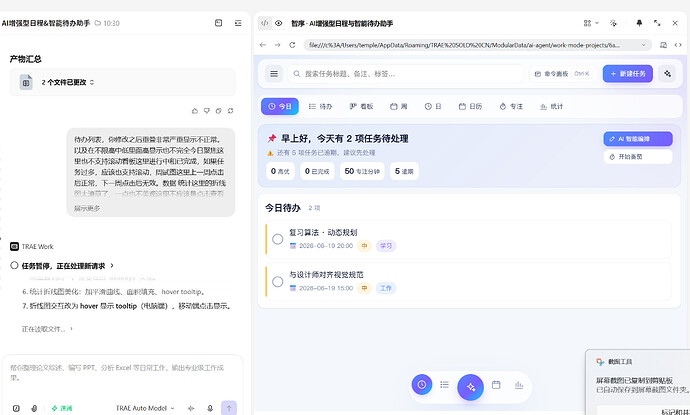This screenshot has height=415, width=690.
Task: Expand the 正在读取文件 status chevron
Action: (71, 329)
